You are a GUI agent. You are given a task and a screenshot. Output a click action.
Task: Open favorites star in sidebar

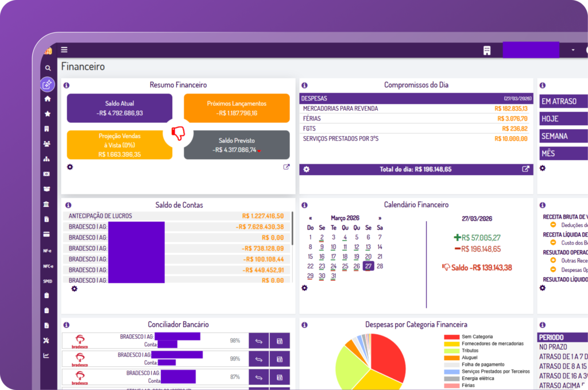pyautogui.click(x=48, y=114)
